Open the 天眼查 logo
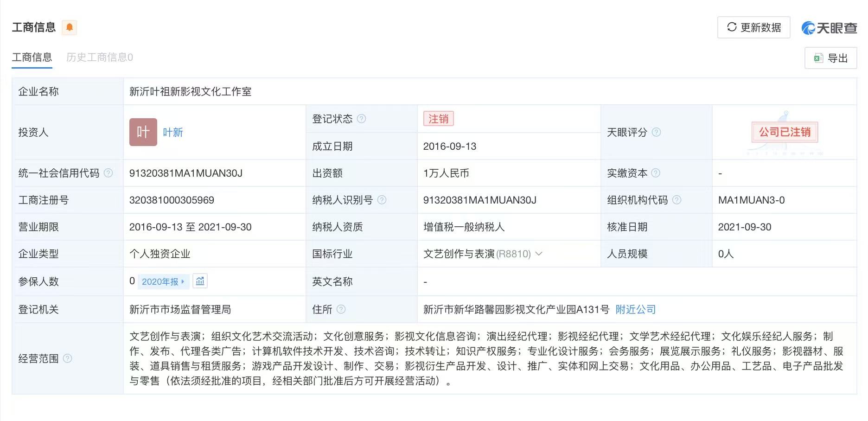 pyautogui.click(x=829, y=28)
